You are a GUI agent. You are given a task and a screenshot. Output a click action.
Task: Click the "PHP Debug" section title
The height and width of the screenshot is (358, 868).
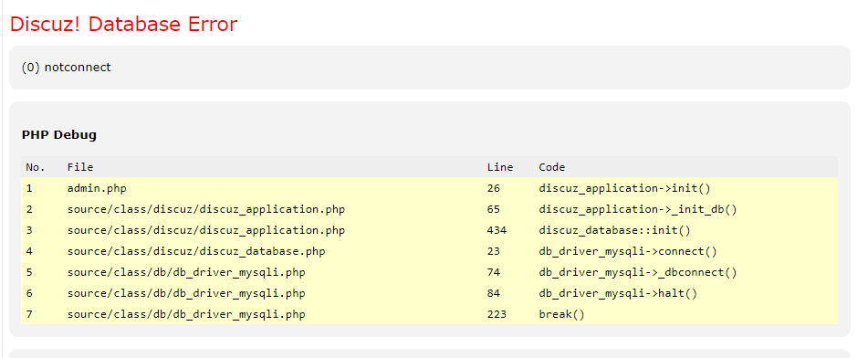point(59,134)
